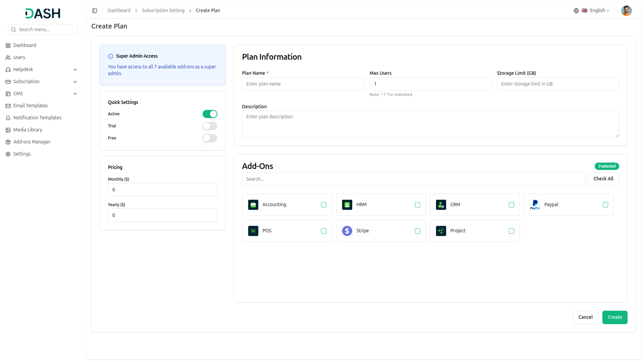Click the Check All button
644x362 pixels.
click(603, 179)
